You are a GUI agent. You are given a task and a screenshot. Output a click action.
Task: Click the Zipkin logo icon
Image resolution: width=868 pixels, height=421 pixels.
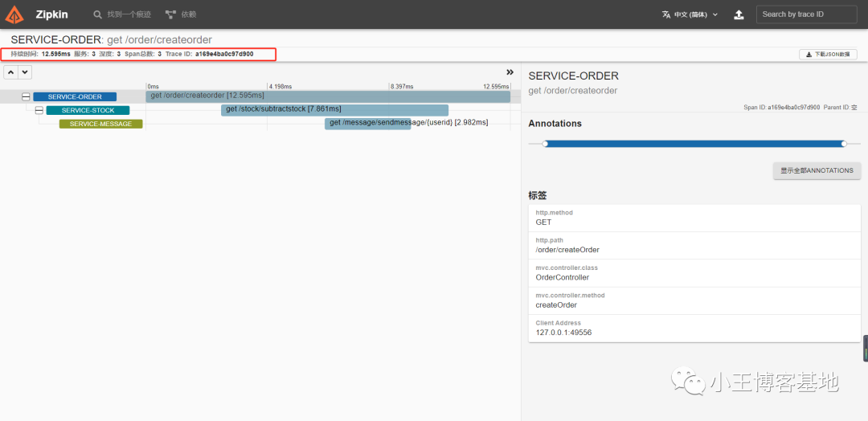tap(14, 14)
